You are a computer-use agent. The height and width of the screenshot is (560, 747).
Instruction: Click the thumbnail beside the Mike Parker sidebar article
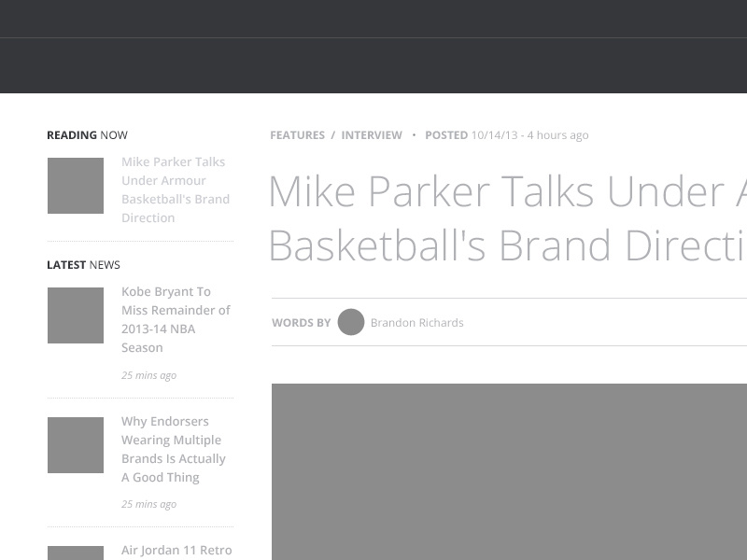pos(76,186)
